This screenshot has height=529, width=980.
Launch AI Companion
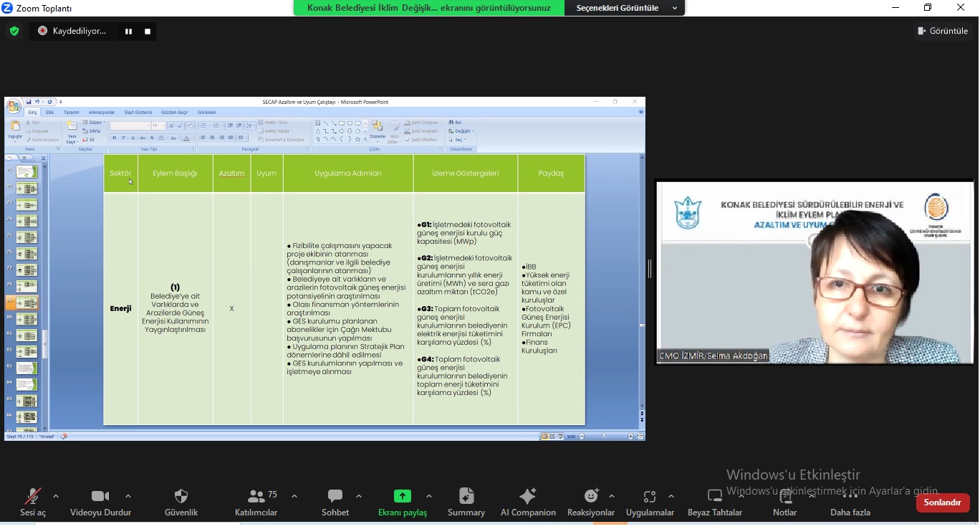[528, 497]
